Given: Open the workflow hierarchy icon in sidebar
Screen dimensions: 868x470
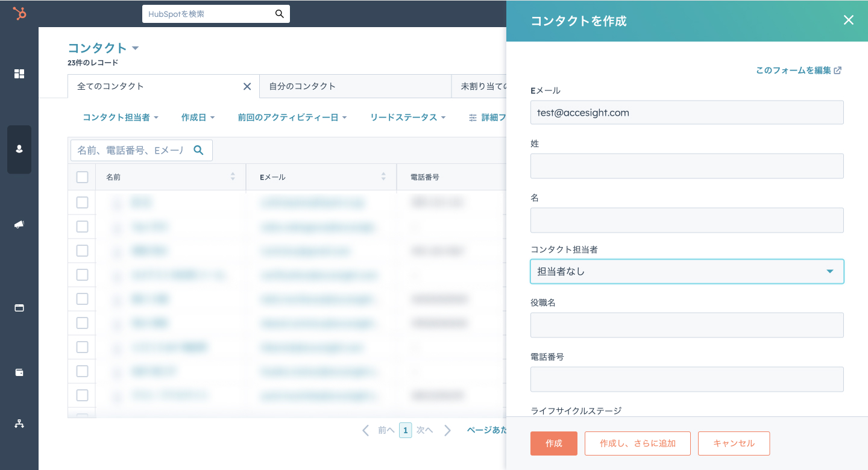Looking at the screenshot, I should tap(19, 424).
